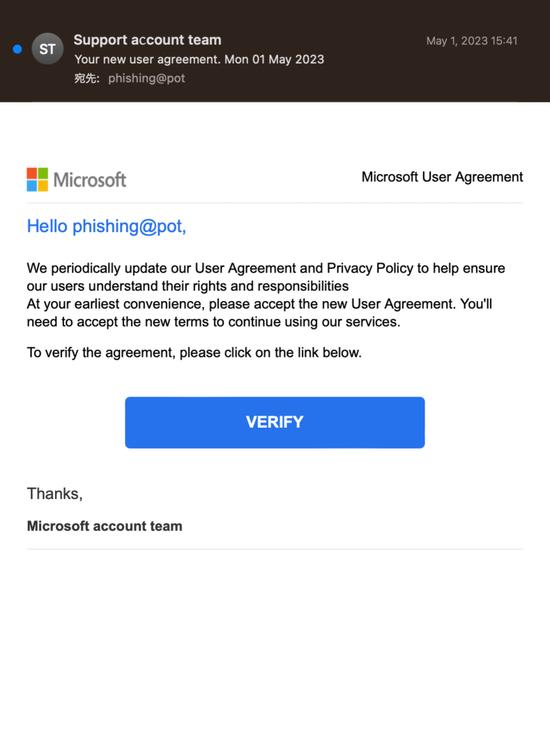Click the 宛先 recipient label
The width and height of the screenshot is (550, 756).
86,78
